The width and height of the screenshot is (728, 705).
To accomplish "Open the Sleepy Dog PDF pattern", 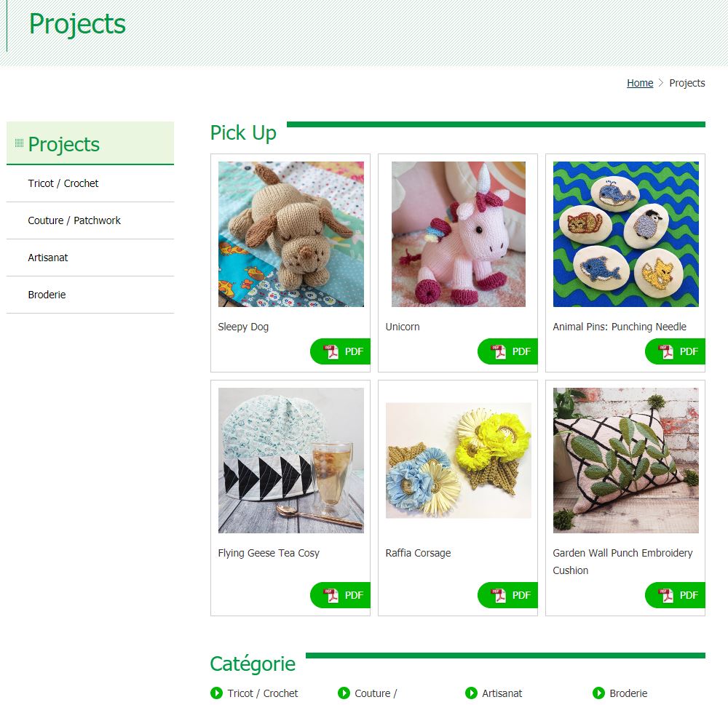I will (x=340, y=351).
